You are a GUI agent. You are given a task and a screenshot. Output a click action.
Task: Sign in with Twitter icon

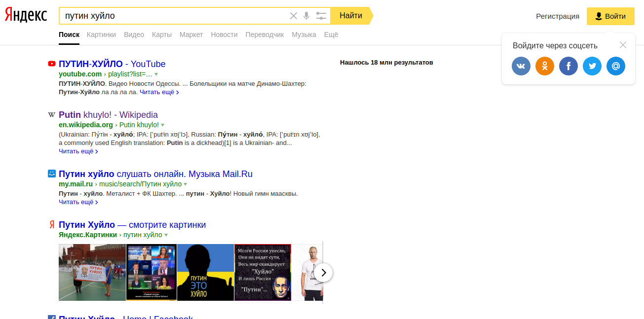[x=592, y=66]
